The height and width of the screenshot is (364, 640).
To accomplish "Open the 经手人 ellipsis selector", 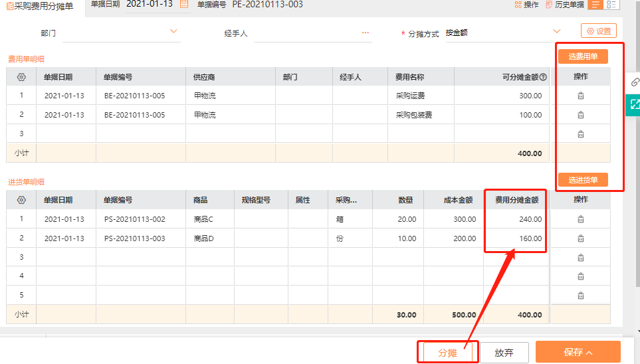I will click(x=366, y=32).
